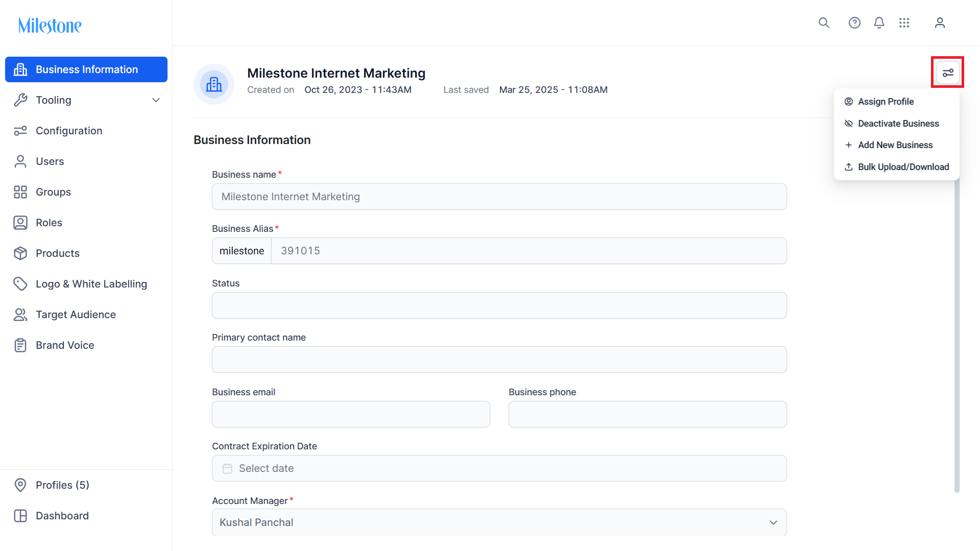980x551 pixels.
Task: Choose Bulk Upload/Download from the menu
Action: (897, 167)
